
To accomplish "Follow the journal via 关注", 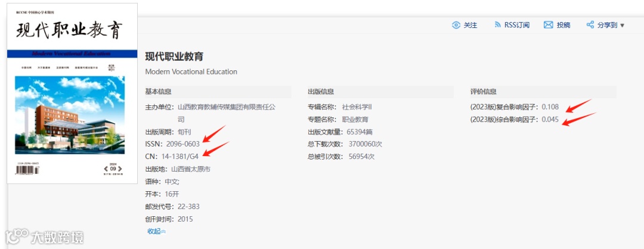I will pos(470,25).
